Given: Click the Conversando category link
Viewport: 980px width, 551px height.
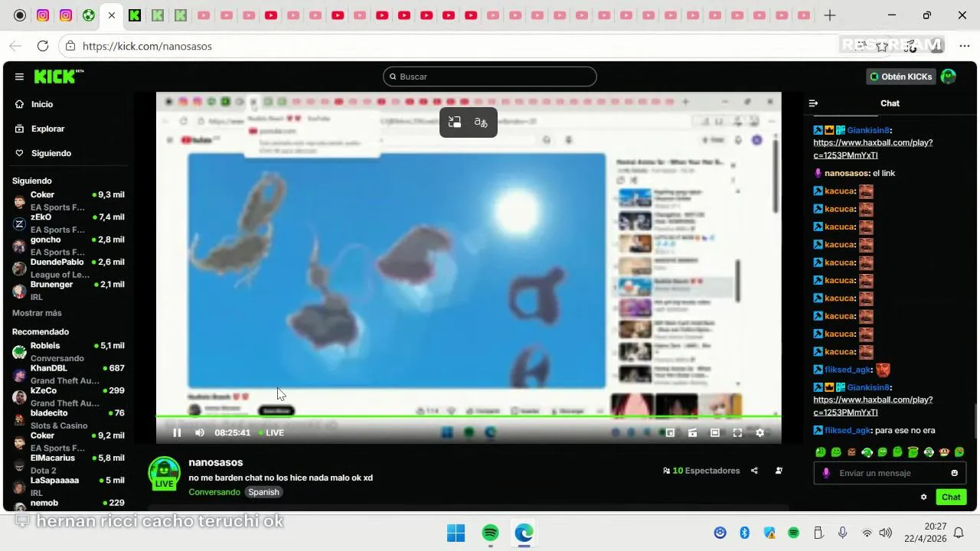Looking at the screenshot, I should point(214,492).
